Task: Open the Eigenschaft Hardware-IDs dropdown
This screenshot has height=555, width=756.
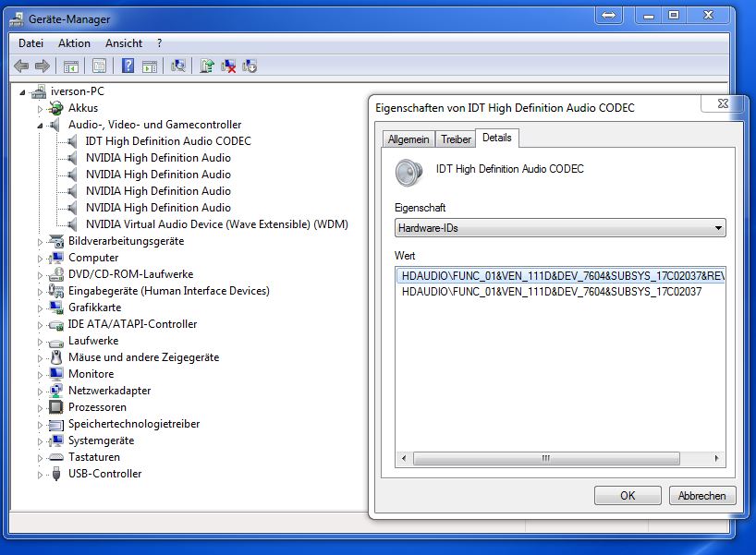Action: pos(560,228)
